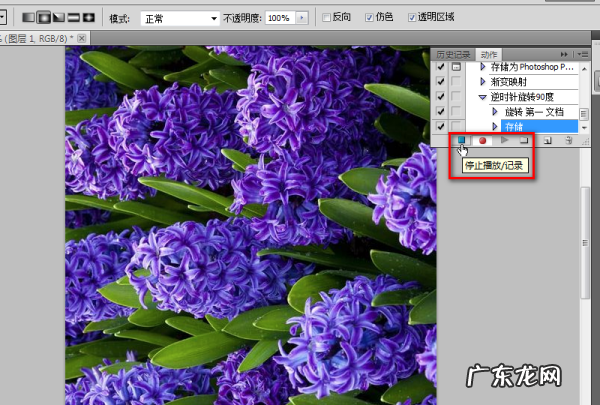Viewport: 600px width, 405px height.
Task: Select the radial gradient type icon
Action: 44,18
